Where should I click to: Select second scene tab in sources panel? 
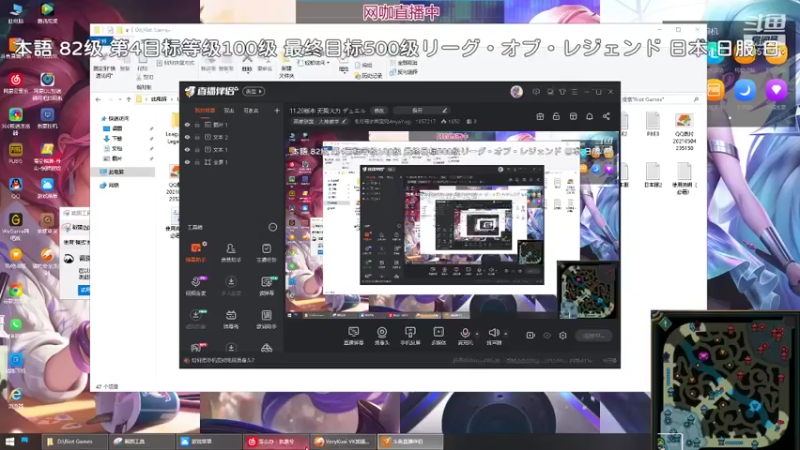coord(229,110)
